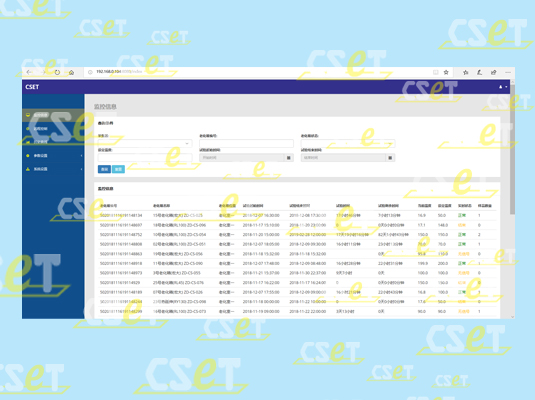
Task: Open the calendar picker for the test start time
Action: point(289,158)
